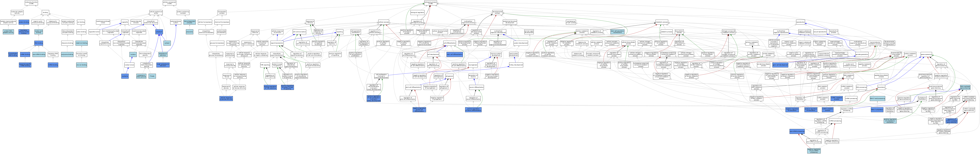Select the cytosol node
Image resolution: width=980 pixels, height=154 pixels.
[x=167, y=43]
